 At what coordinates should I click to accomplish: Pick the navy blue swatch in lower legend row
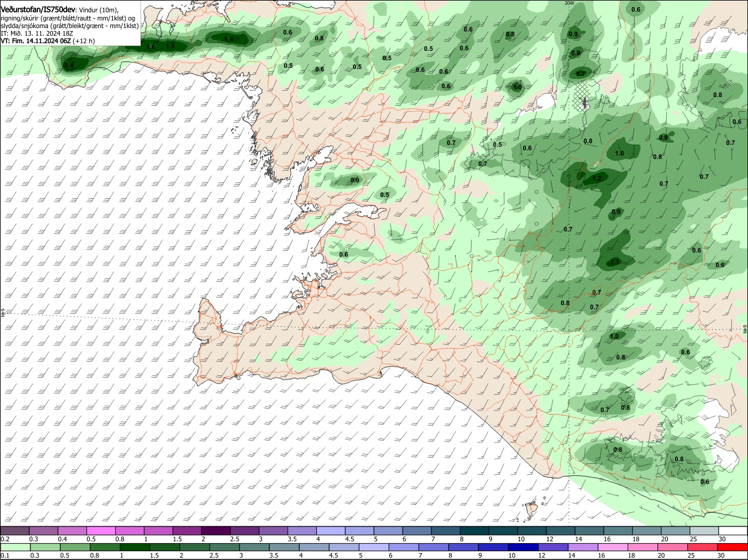524,547
